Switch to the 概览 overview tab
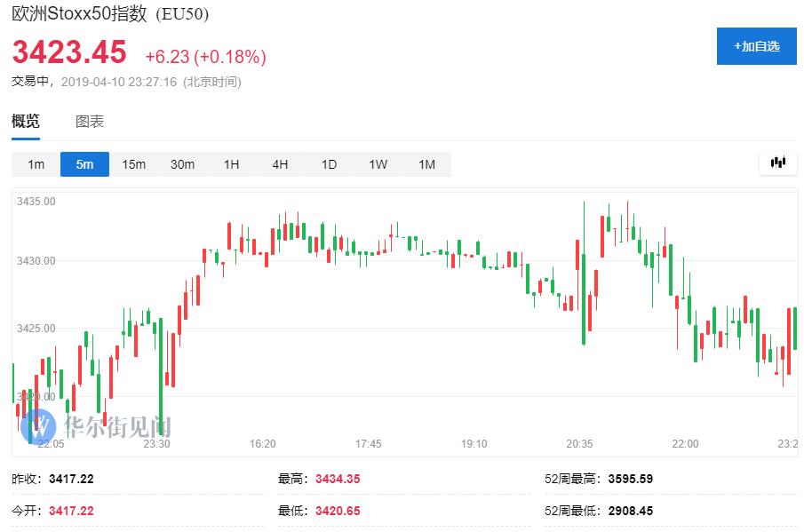This screenshot has width=804, height=532. point(26,122)
